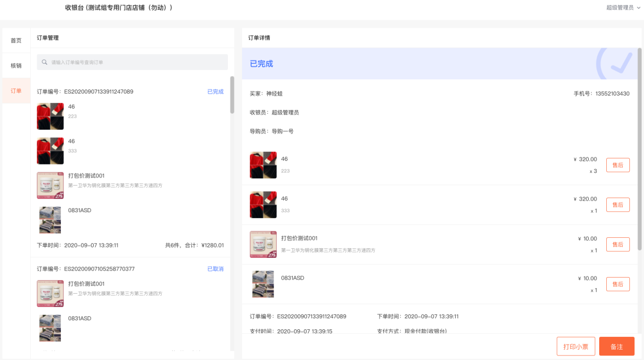The image size is (644, 360).
Task: Open order ES20200907133911247089 in the order list
Action: click(x=99, y=92)
